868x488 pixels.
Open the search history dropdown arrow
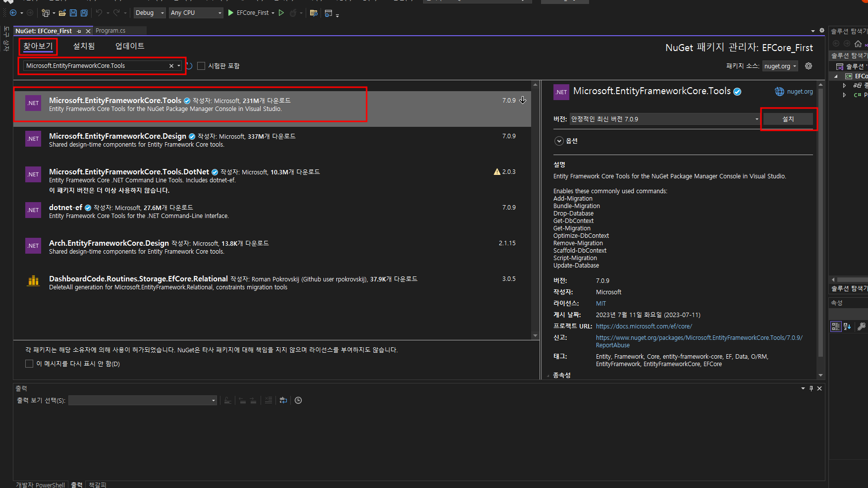click(x=179, y=66)
